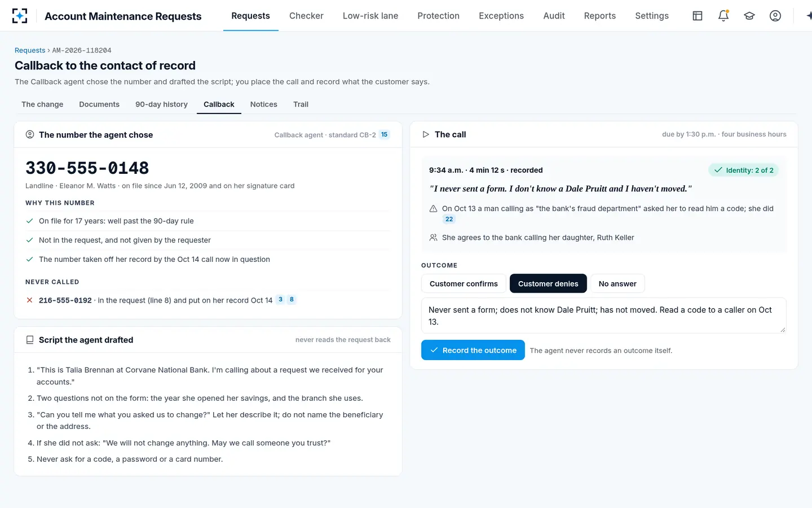The image size is (812, 508).
Task: Go to Requests in the top navigation
Action: [x=250, y=16]
